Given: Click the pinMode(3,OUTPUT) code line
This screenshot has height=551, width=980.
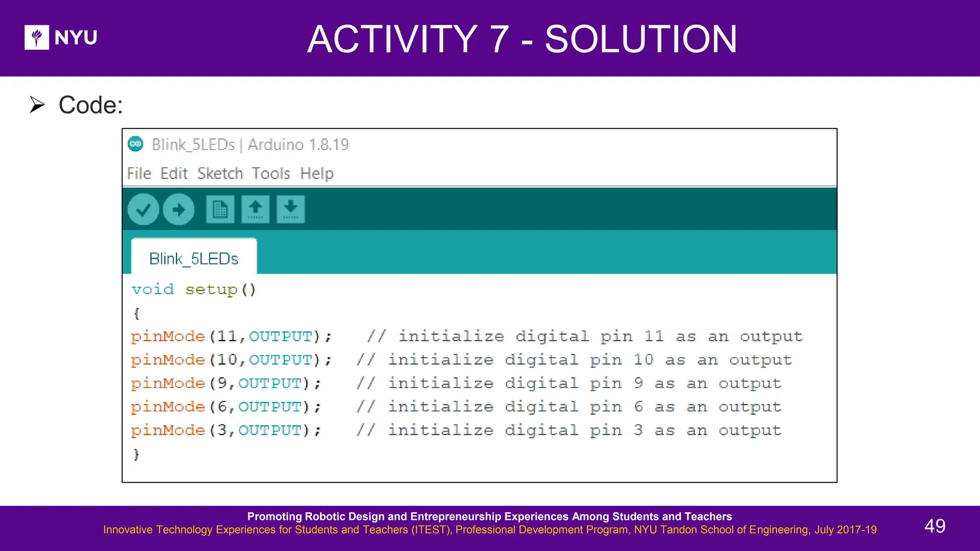Looking at the screenshot, I should tap(226, 430).
